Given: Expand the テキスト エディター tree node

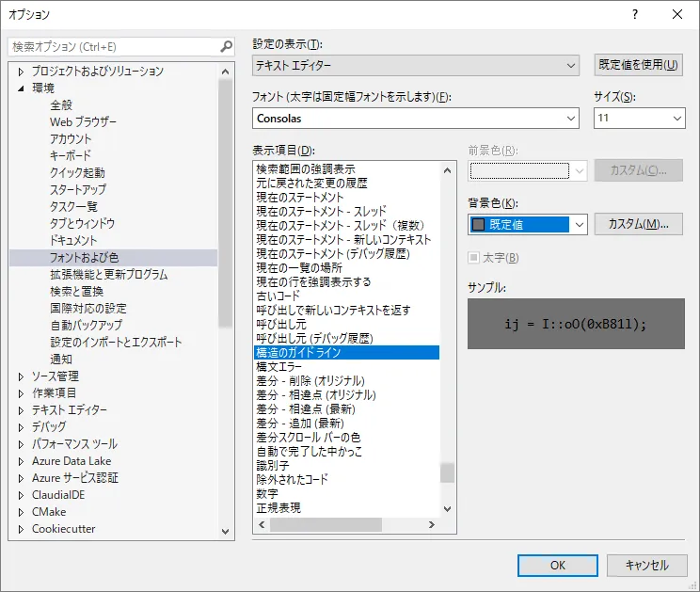Looking at the screenshot, I should [x=23, y=410].
